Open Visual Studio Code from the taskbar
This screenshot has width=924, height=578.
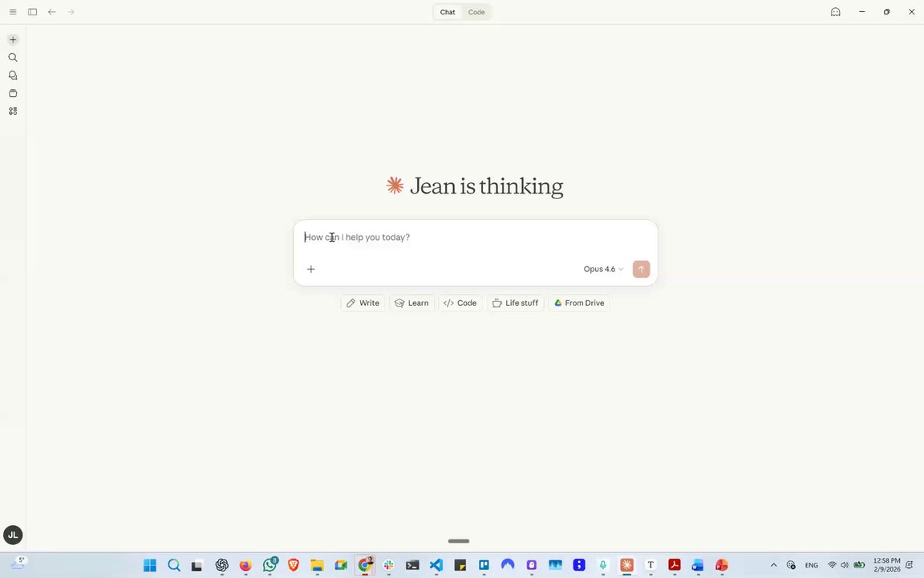(436, 565)
